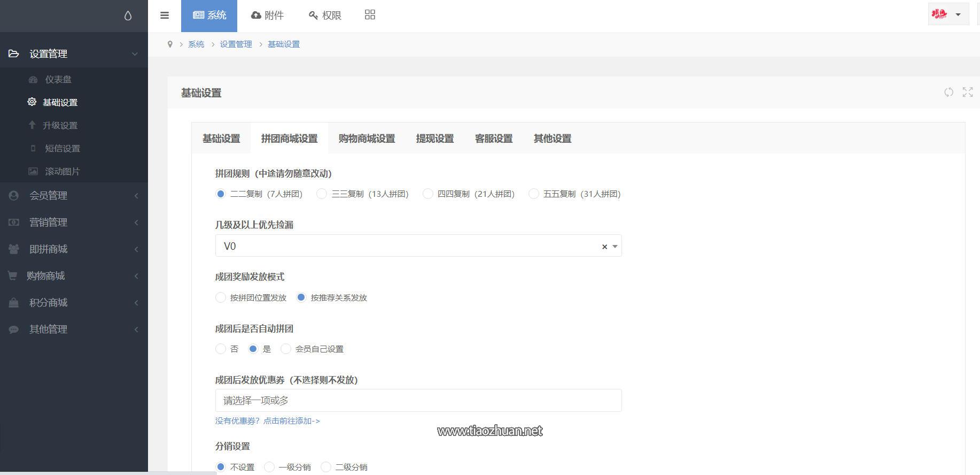Click the water drop theme icon
Viewport: 980px width, 475px height.
tap(128, 16)
